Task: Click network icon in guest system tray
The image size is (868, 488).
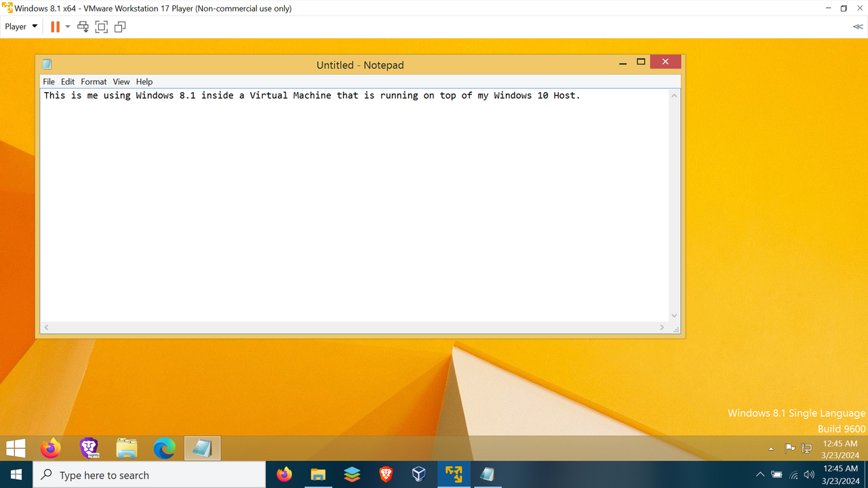Action: pos(807,449)
